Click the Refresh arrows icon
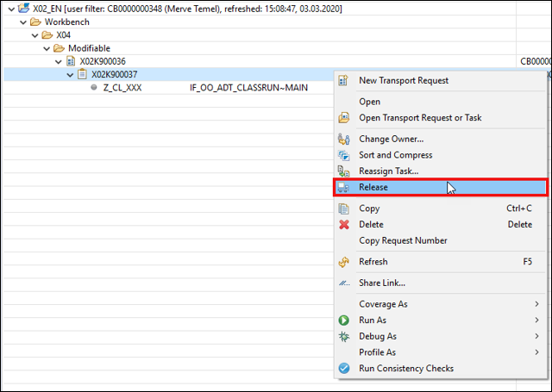Viewport: 552px width, 392px height. 344,262
